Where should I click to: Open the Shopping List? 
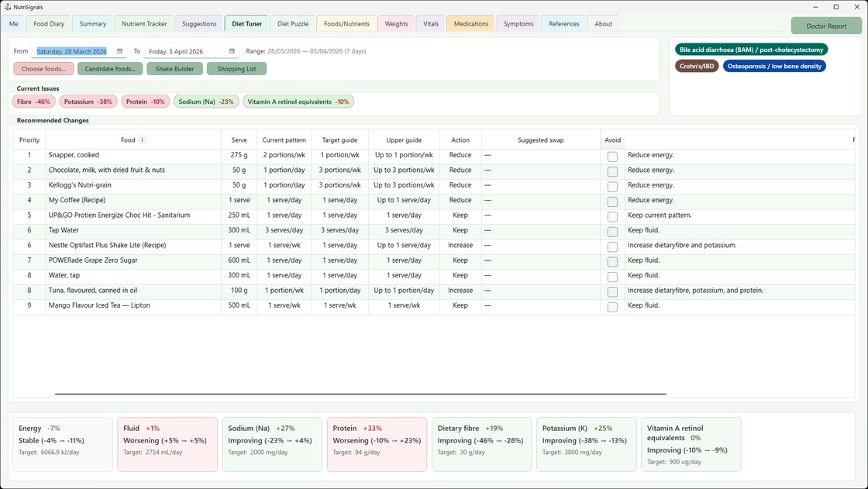[236, 68]
